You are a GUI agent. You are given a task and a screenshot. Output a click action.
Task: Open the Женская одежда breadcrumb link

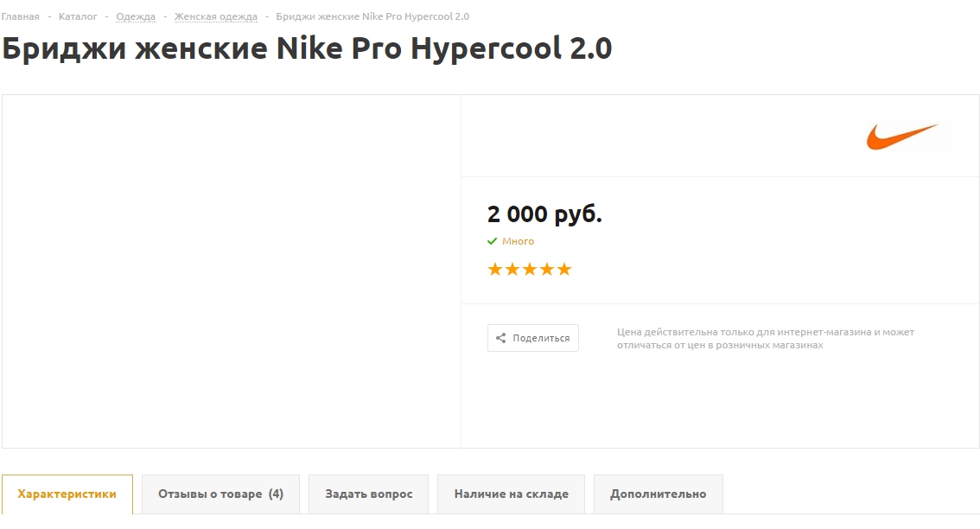(216, 16)
